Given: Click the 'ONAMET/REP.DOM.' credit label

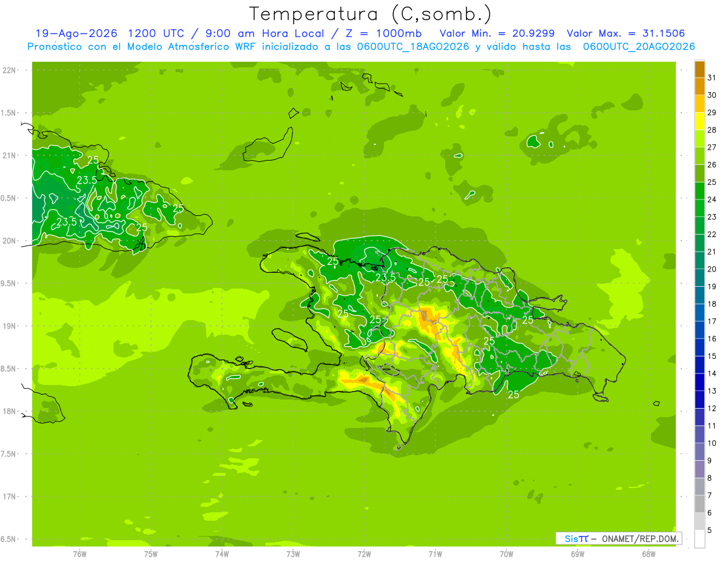Looking at the screenshot, I should (640, 538).
